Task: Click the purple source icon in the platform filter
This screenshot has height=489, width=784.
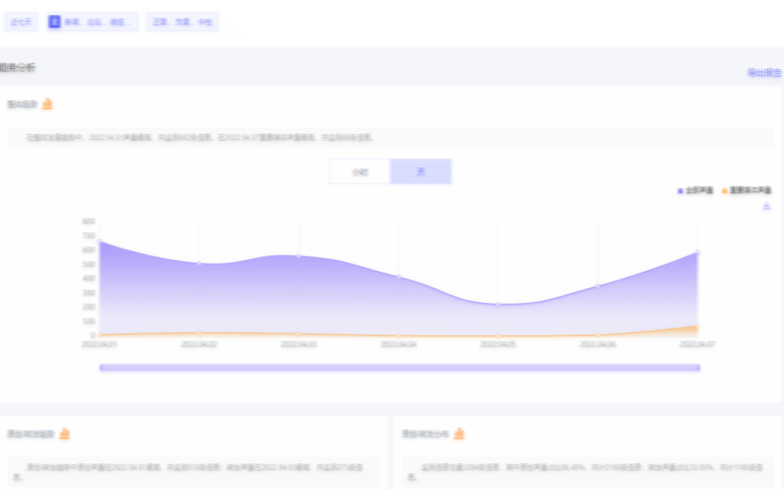Action: tap(55, 21)
